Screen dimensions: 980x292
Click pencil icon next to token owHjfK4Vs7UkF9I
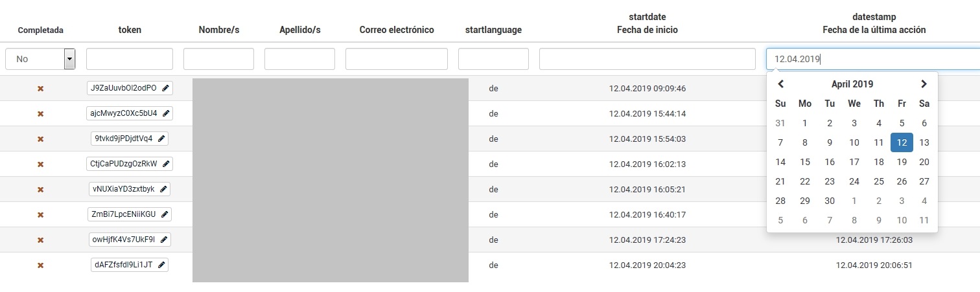click(x=164, y=240)
